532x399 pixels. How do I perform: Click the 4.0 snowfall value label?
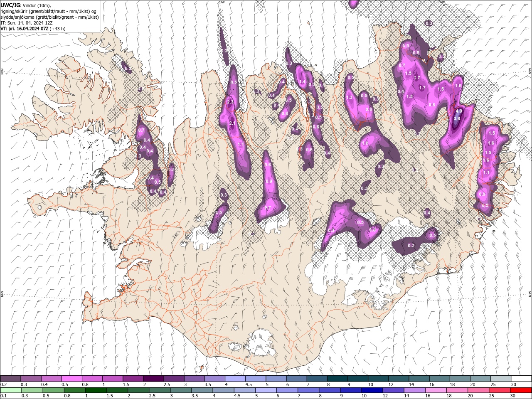click(459, 111)
